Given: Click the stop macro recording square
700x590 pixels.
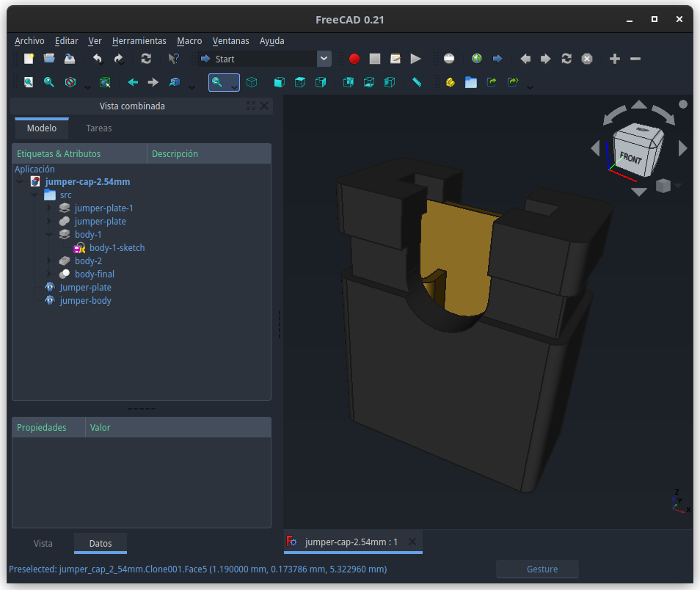Looking at the screenshot, I should pos(374,59).
